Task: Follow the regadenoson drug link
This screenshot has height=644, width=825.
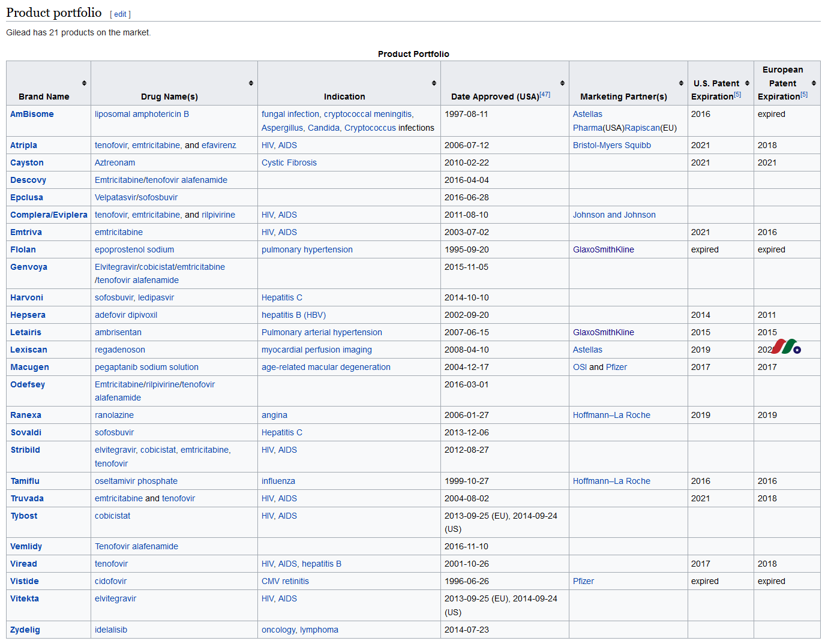Action: pos(120,350)
